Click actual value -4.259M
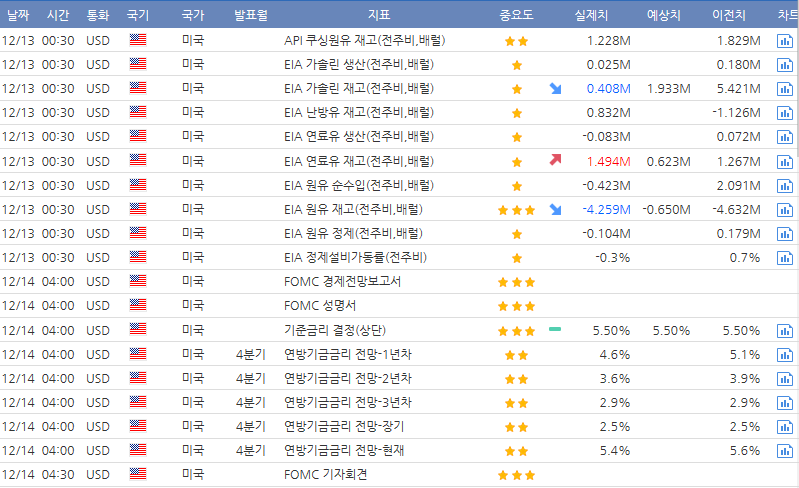Viewport: 799px width, 488px height. 606,209
